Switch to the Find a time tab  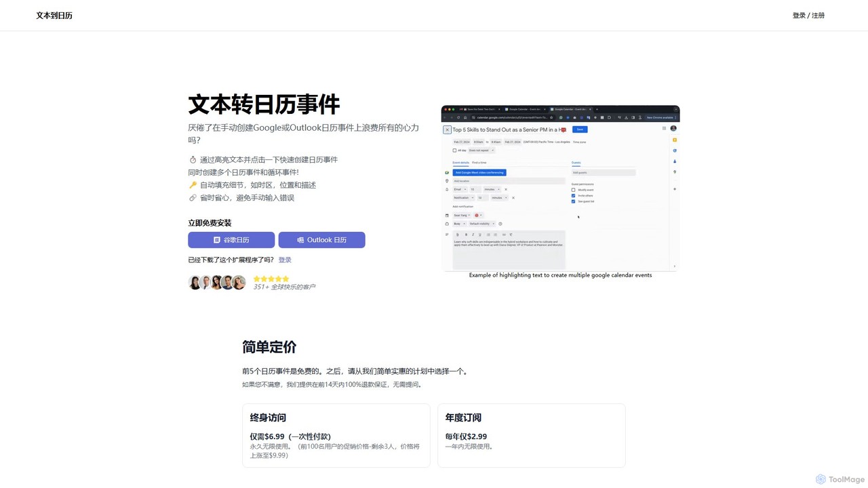(x=479, y=163)
